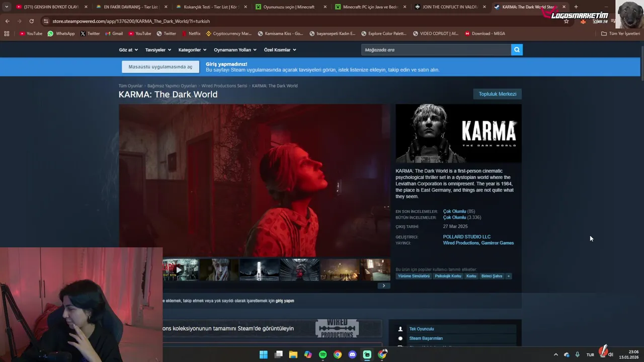Open the Netflix bookmark
644x362 pixels.
tap(191, 34)
